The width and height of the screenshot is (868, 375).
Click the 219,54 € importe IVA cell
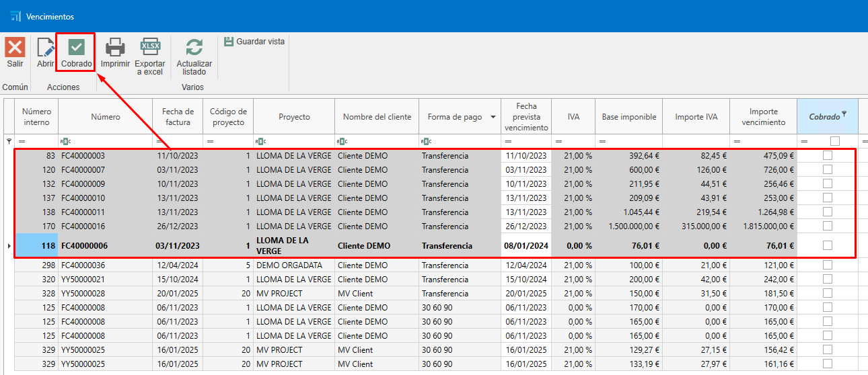coord(696,212)
